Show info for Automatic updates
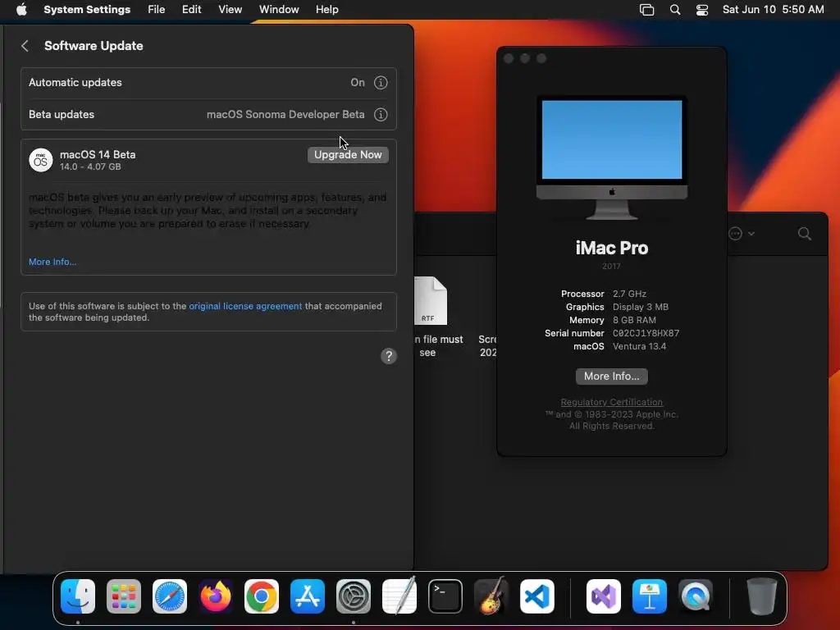The image size is (840, 630). click(381, 83)
